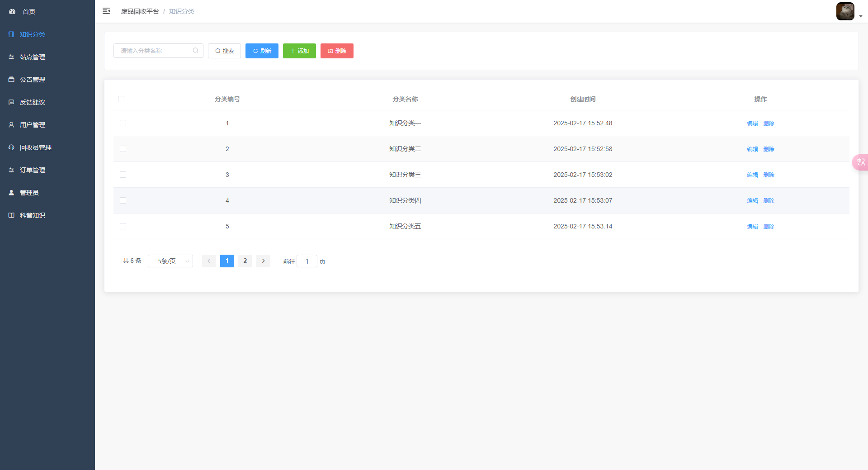Click 废品回收平台 breadcrumb
The image size is (868, 470).
(140, 11)
